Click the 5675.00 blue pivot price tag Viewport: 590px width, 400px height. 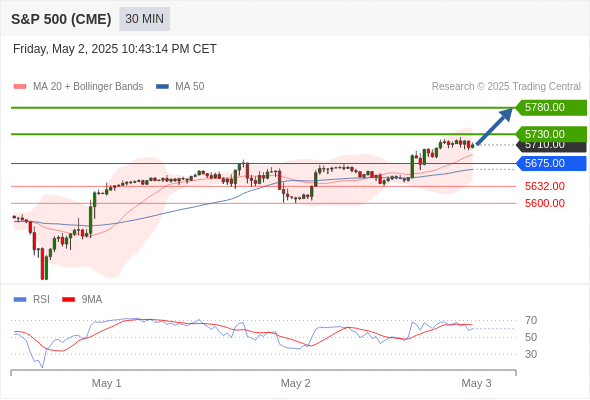(x=551, y=163)
